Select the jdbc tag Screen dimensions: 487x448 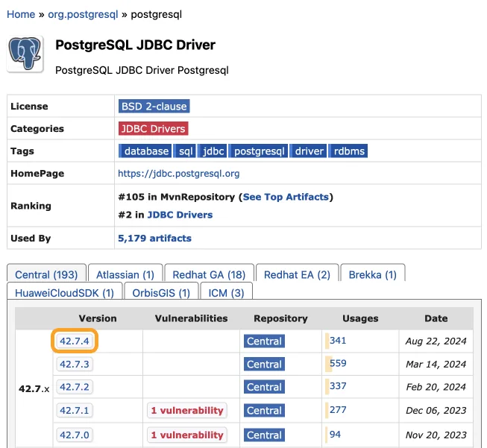pos(213,151)
